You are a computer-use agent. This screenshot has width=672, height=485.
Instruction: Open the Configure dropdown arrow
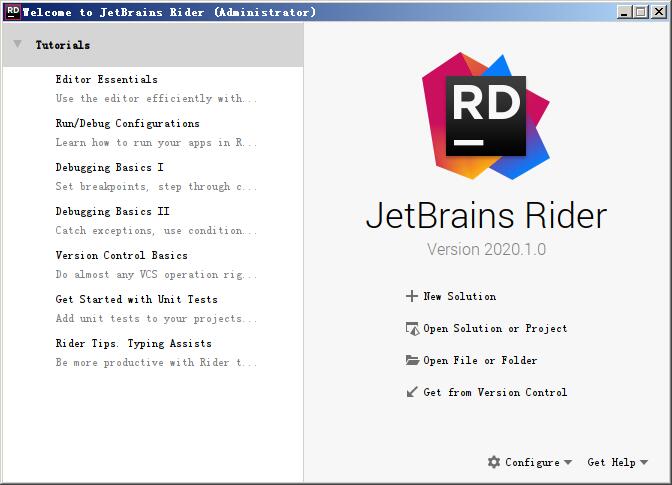point(568,462)
